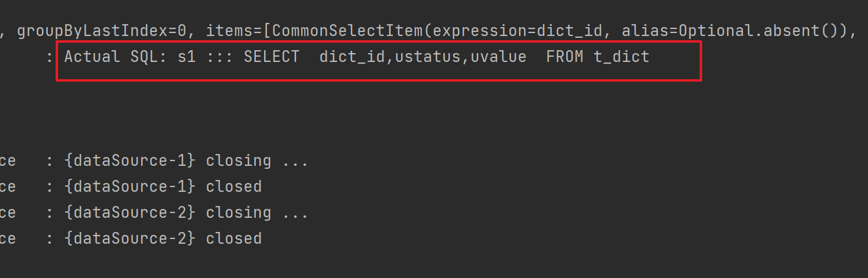Click the FROM keyword
Screen dimensions: 868x278
(565, 57)
